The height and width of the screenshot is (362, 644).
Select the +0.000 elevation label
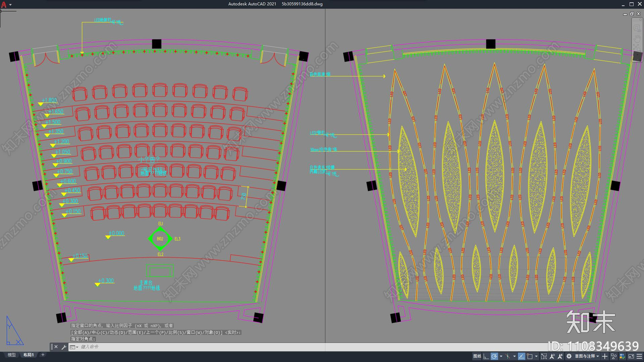116,233
